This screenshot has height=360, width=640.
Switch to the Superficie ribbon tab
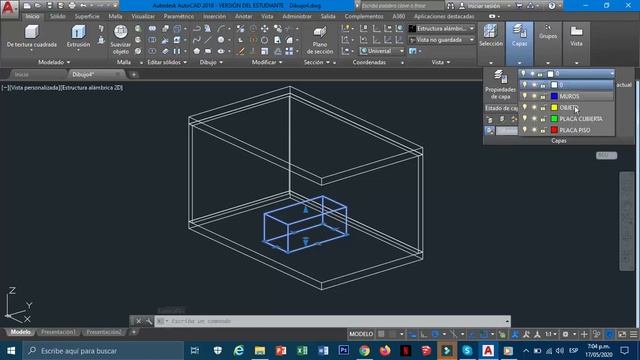tap(87, 16)
